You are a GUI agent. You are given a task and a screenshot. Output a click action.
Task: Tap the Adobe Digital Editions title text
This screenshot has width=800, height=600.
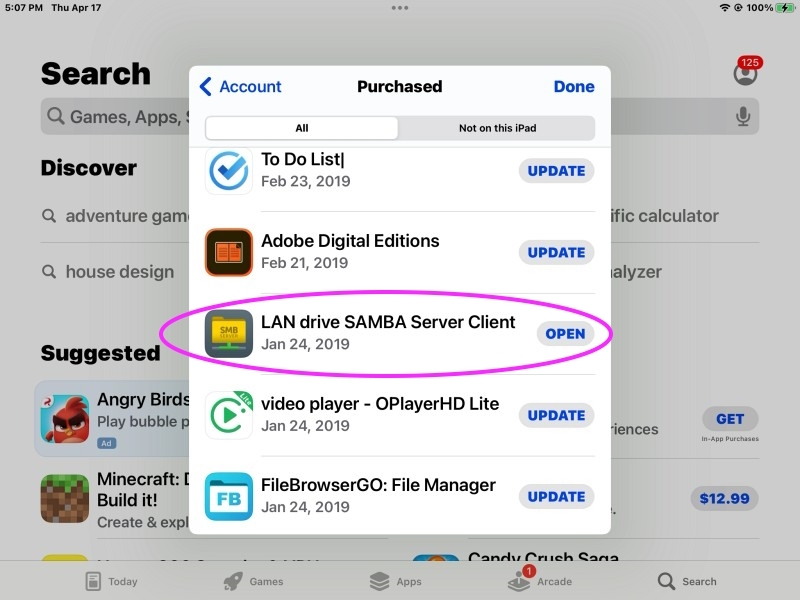pos(350,241)
